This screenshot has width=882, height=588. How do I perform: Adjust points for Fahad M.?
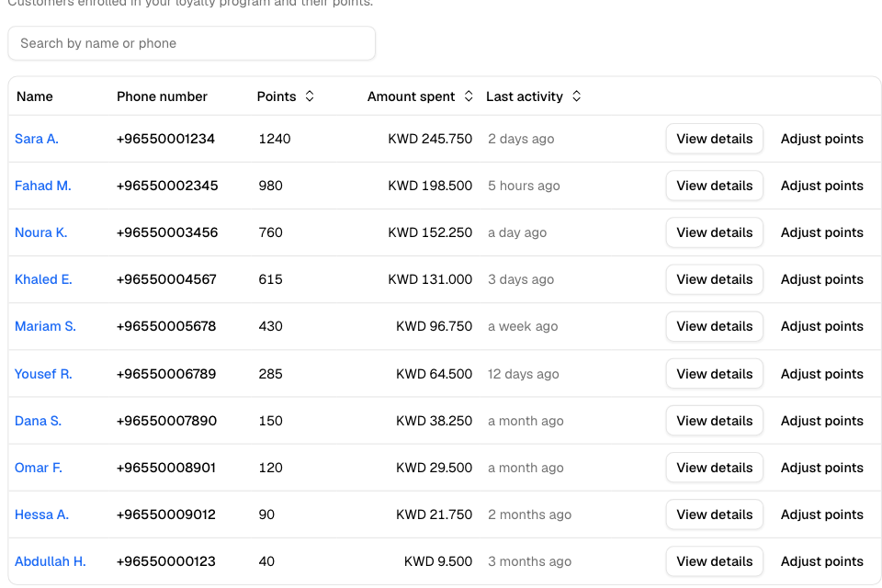pyautogui.click(x=821, y=186)
